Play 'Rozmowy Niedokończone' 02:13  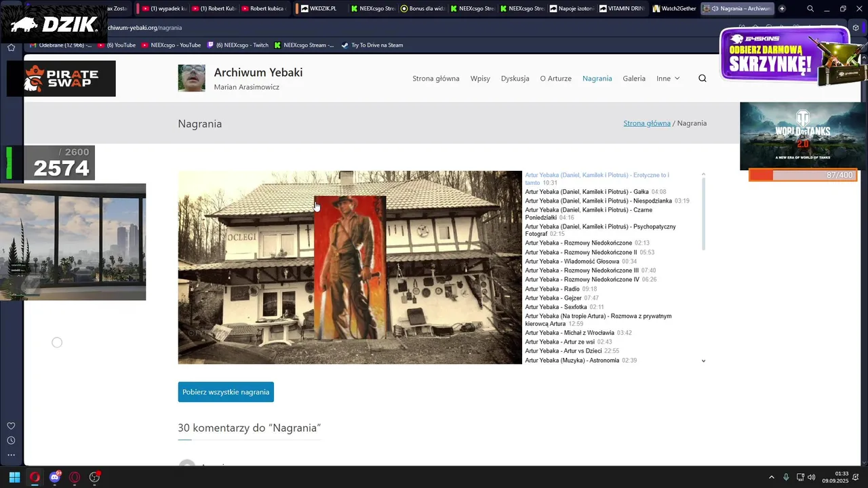[x=587, y=243]
